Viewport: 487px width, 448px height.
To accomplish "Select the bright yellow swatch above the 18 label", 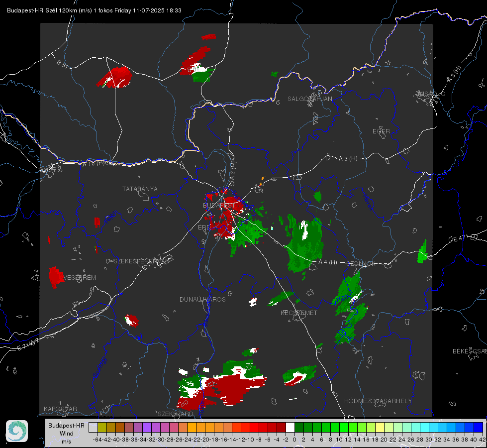I will tap(380, 427).
